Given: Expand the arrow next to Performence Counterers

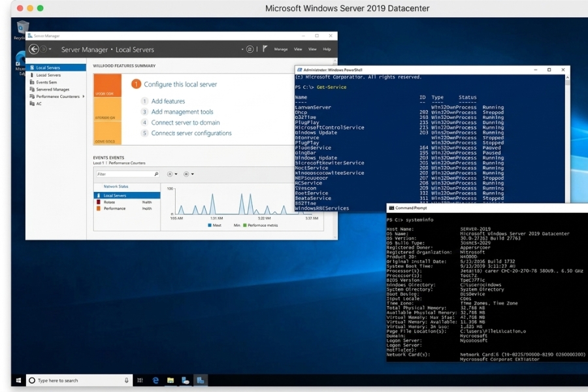Looking at the screenshot, I should point(83,97).
